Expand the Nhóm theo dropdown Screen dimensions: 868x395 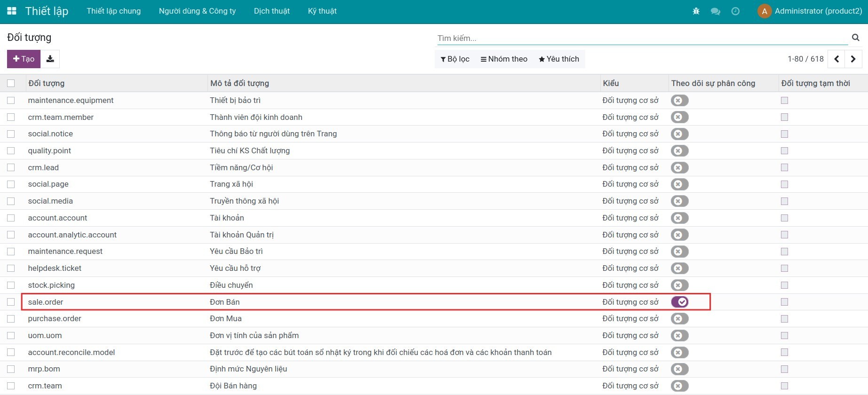(504, 59)
